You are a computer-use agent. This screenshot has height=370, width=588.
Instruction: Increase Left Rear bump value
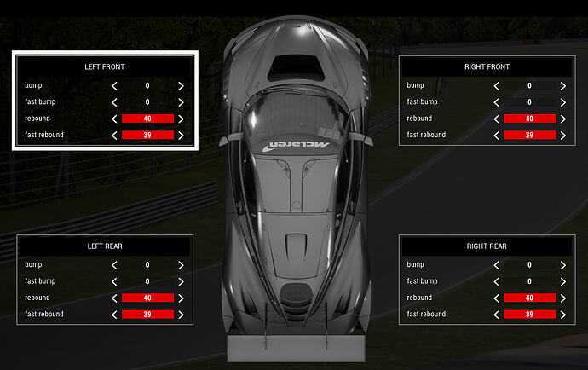[182, 265]
